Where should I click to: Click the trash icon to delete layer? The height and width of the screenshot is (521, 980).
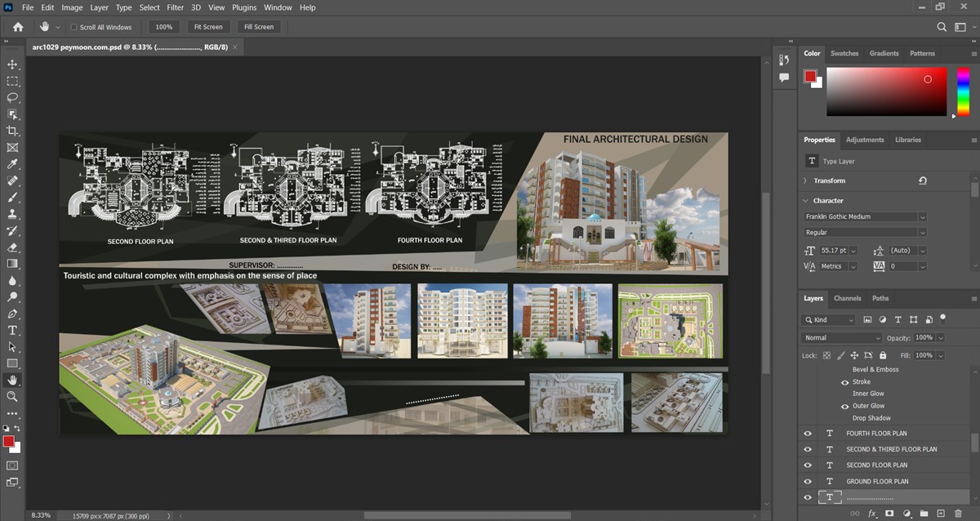click(958, 513)
